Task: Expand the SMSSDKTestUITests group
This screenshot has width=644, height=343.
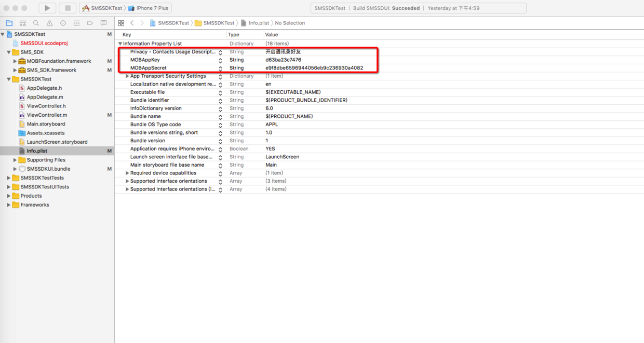Action: coord(9,187)
